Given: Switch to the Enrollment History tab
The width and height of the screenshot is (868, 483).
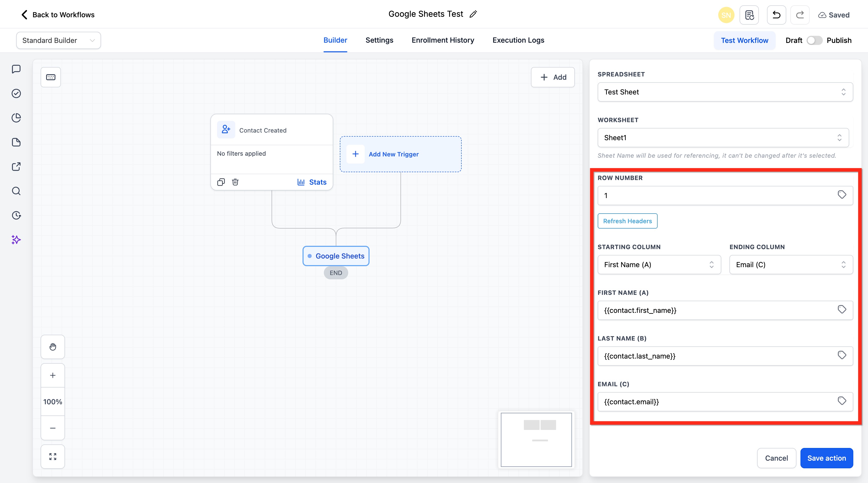Looking at the screenshot, I should pyautogui.click(x=442, y=40).
